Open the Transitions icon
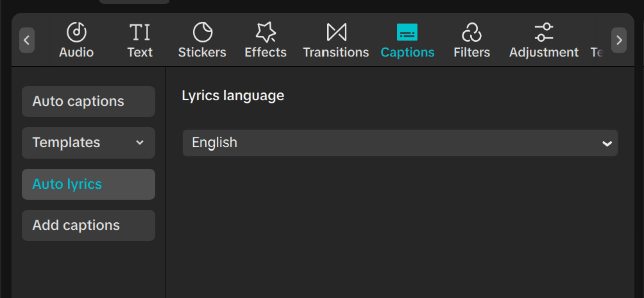Viewport: 644px width, 298px height. coord(336,33)
